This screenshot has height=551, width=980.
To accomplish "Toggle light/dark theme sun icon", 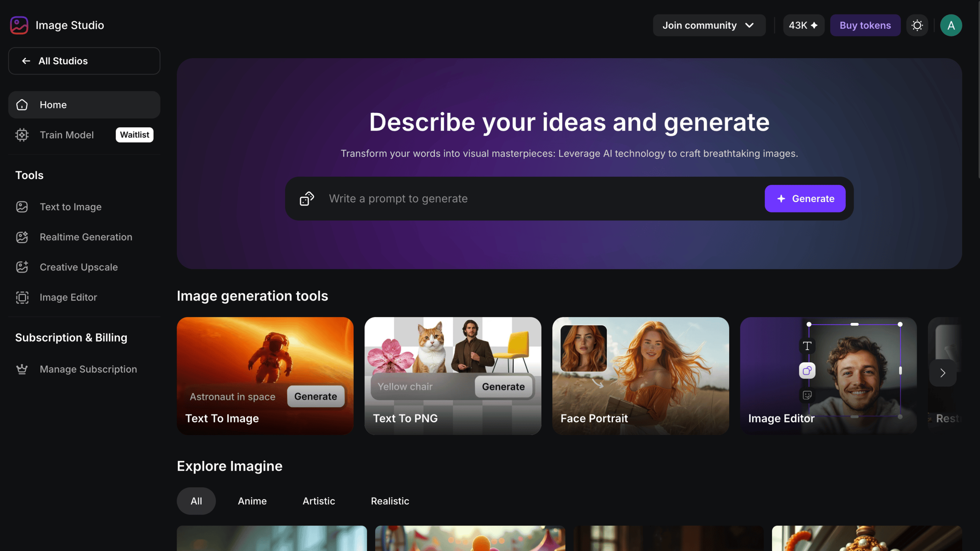I will point(917,25).
